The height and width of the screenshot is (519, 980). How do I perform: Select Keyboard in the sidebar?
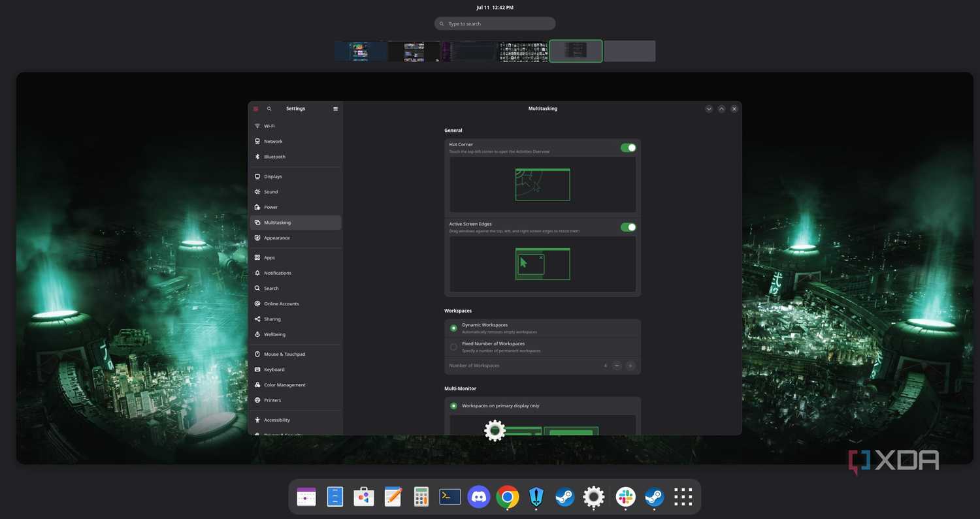coord(295,370)
